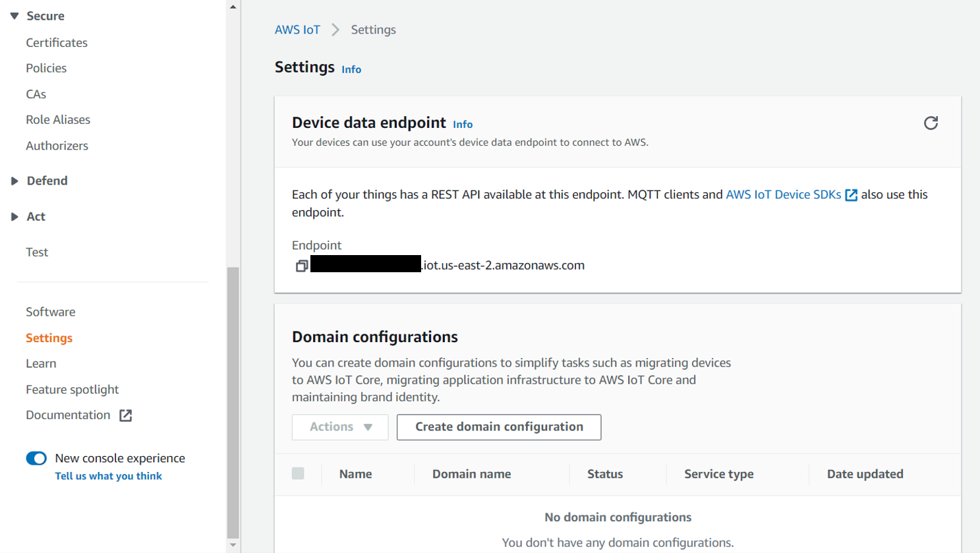Click Create domain configuration button
The width and height of the screenshot is (980, 553).
499,427
